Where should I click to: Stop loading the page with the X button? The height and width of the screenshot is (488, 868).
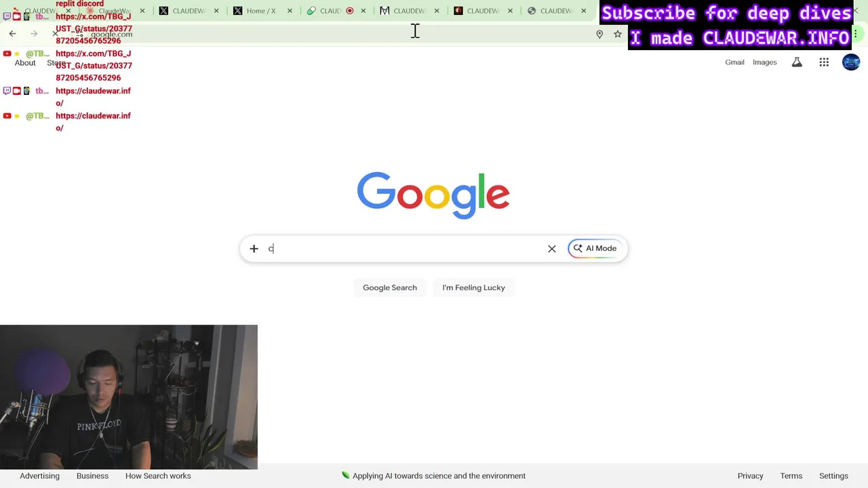tap(56, 34)
